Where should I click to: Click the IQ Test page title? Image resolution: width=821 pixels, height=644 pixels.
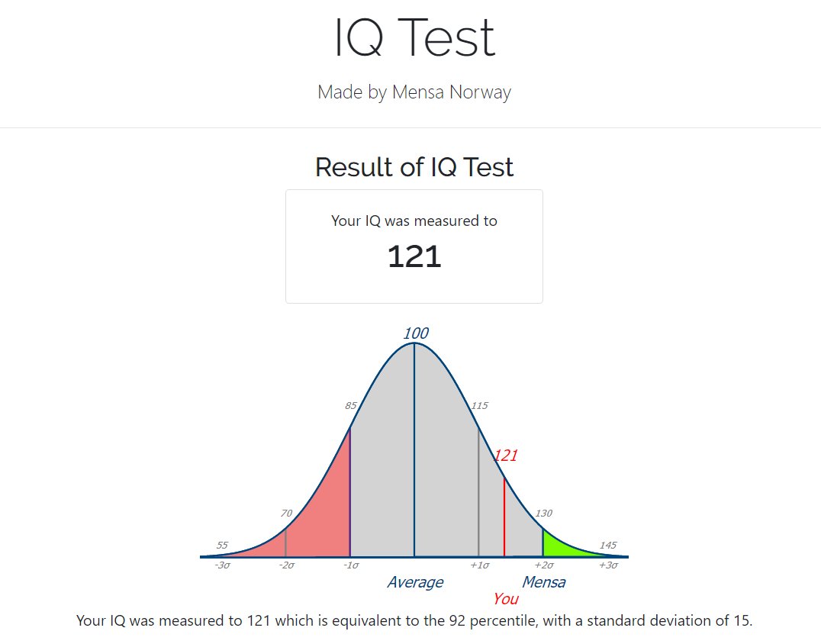[414, 38]
